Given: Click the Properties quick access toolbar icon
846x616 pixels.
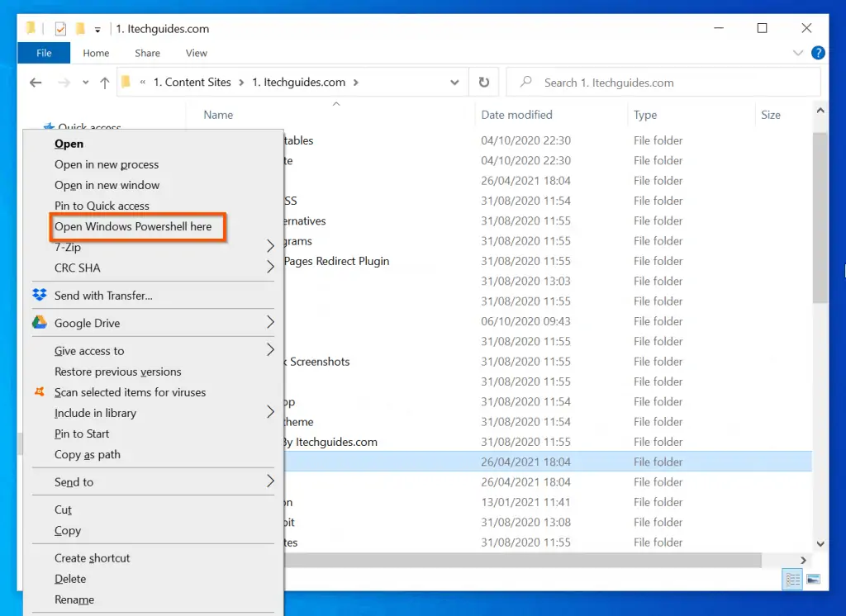Looking at the screenshot, I should pos(60,29).
